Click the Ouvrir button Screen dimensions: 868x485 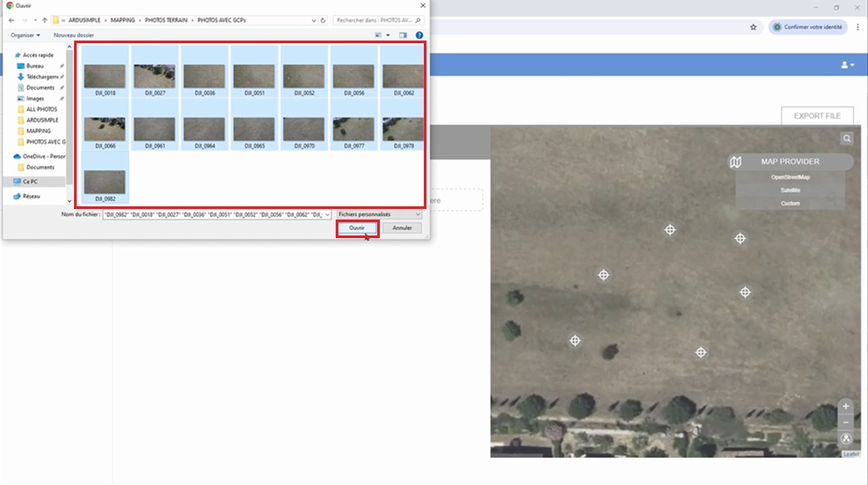[357, 228]
